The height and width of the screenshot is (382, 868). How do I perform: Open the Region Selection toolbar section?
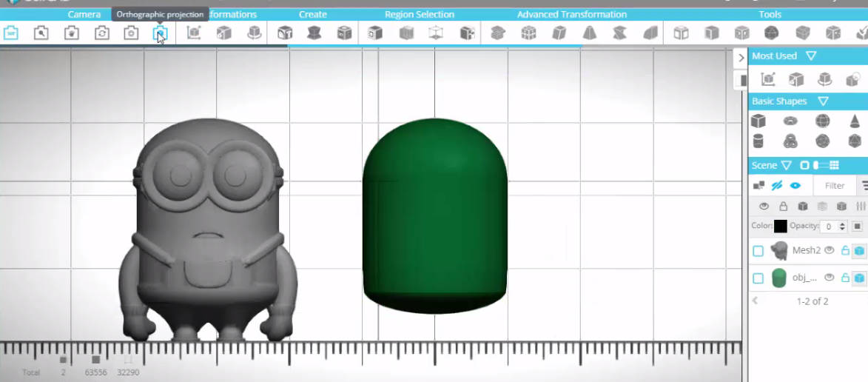420,14
